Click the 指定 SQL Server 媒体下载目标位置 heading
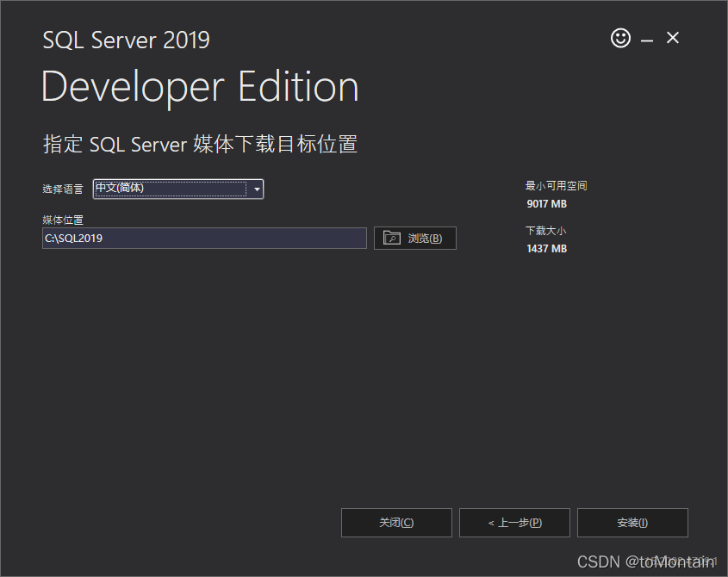The image size is (728, 577). pos(200,144)
